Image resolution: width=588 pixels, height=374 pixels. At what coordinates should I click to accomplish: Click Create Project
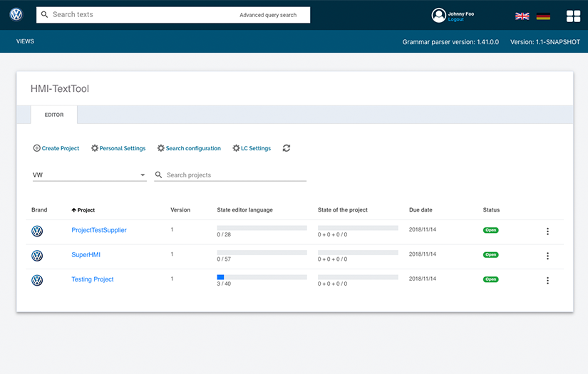point(56,148)
